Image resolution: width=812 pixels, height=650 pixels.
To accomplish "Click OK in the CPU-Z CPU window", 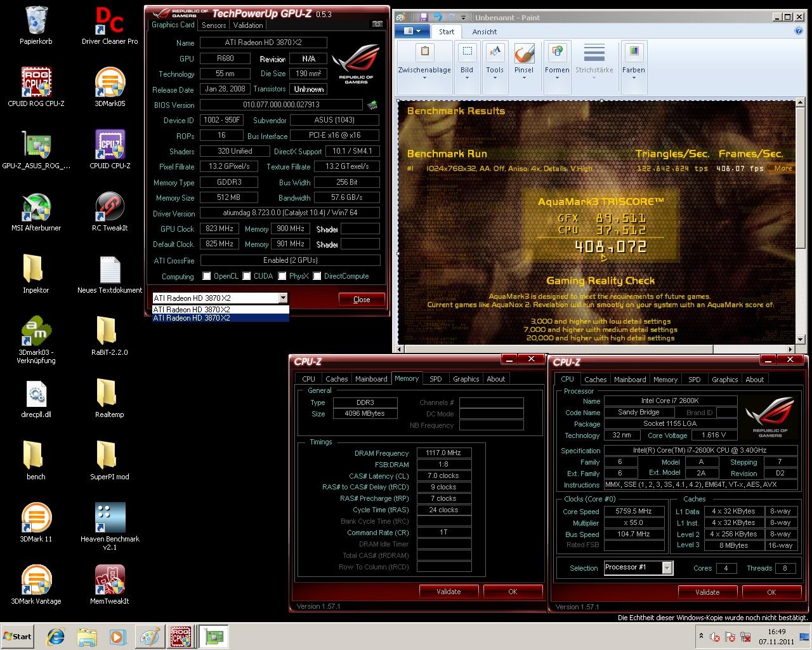I will [771, 592].
